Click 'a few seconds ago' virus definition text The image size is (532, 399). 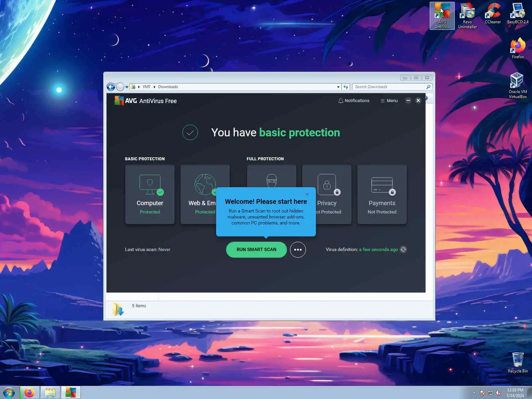(x=378, y=249)
